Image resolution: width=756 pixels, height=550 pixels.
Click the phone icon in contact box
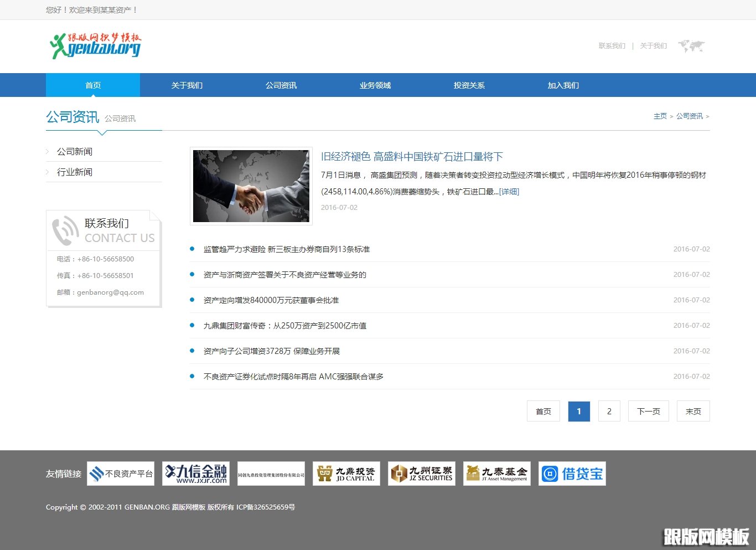coord(65,230)
